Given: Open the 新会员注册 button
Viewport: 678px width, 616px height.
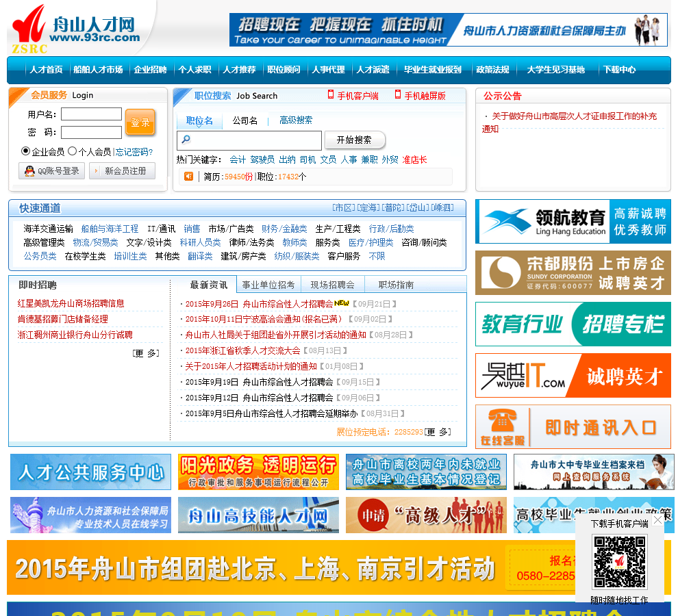Looking at the screenshot, I should pos(122,171).
